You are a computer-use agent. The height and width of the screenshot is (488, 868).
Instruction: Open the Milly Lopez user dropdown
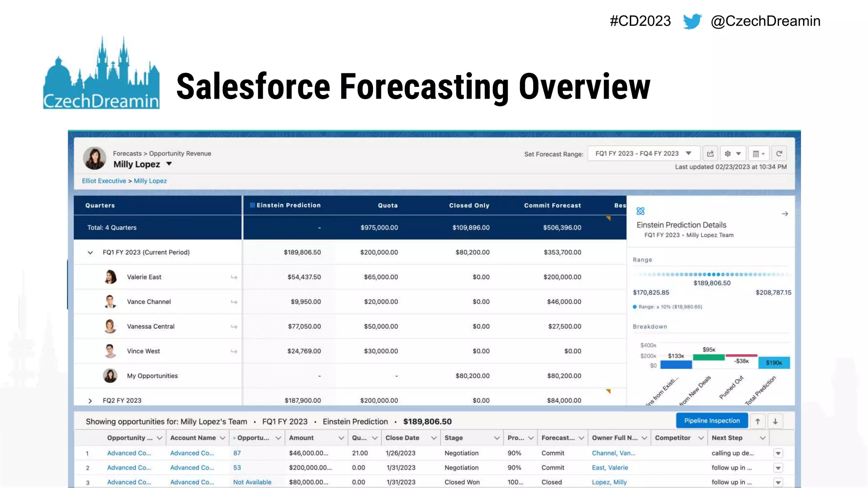[x=169, y=164]
